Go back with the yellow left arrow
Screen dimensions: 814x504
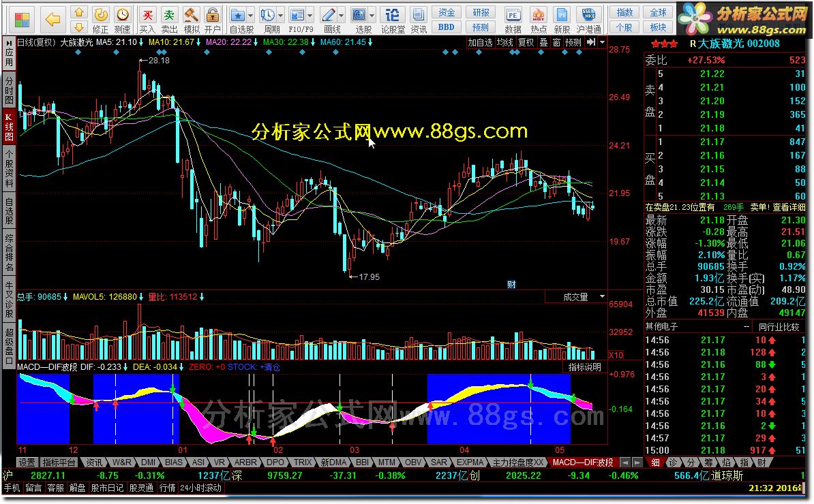pos(52,20)
